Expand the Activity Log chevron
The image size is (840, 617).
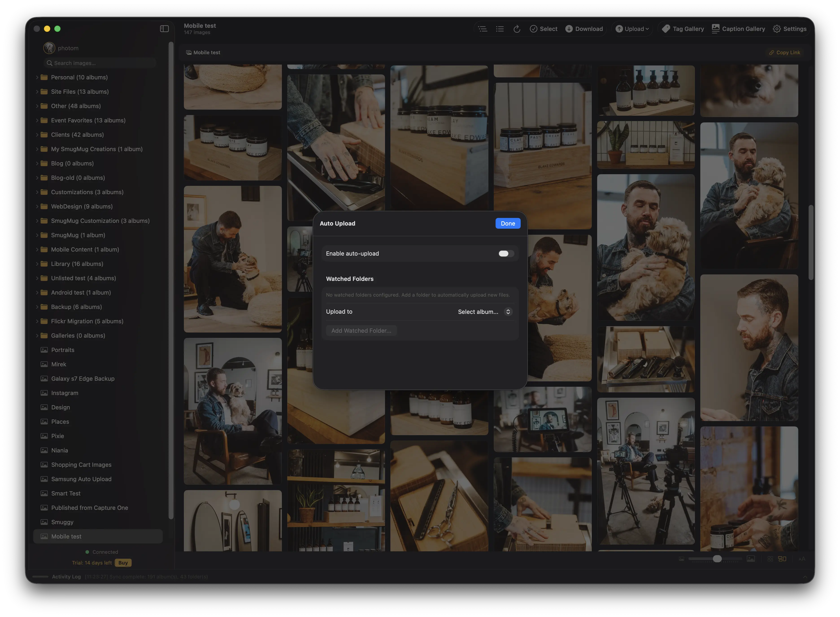pyautogui.click(x=805, y=577)
